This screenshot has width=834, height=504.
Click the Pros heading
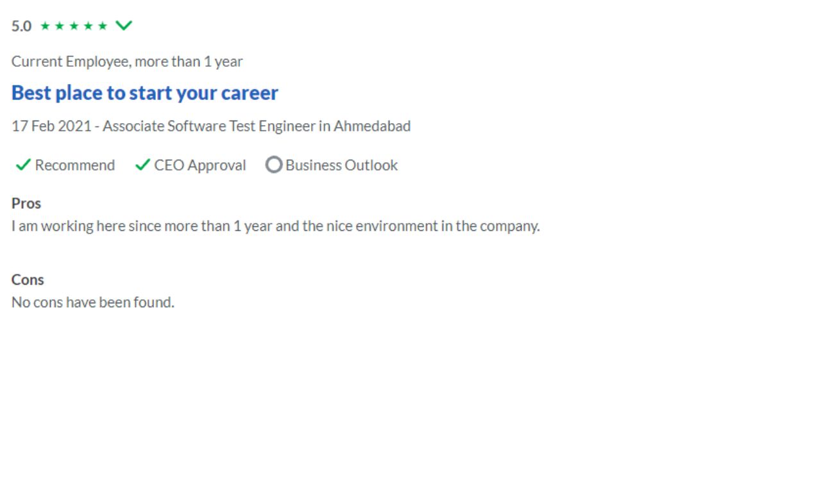tap(26, 203)
